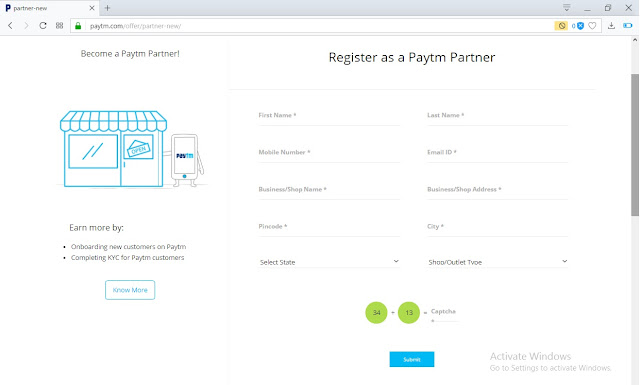Click the scrollbar up arrow
This screenshot has height=385, width=640.
[635, 40]
